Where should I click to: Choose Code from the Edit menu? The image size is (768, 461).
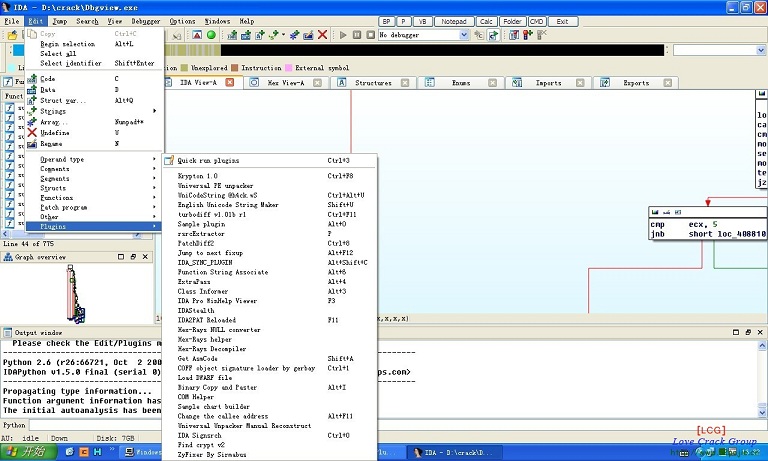47,78
